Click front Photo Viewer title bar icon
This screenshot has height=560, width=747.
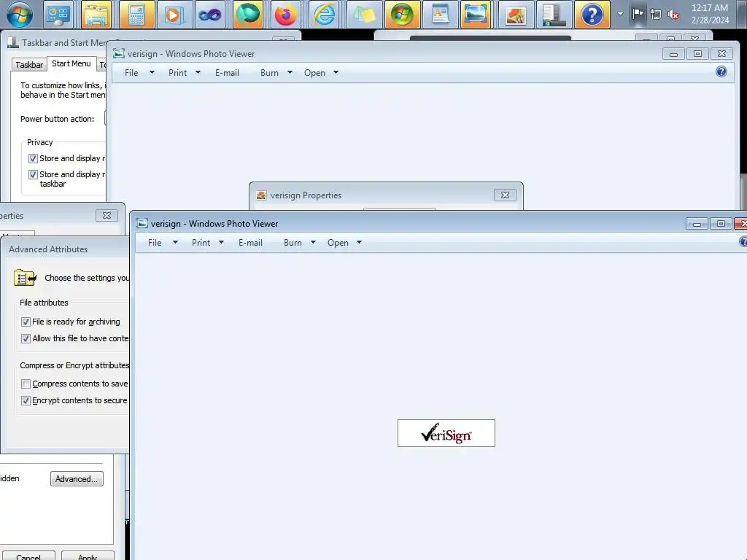tap(142, 223)
